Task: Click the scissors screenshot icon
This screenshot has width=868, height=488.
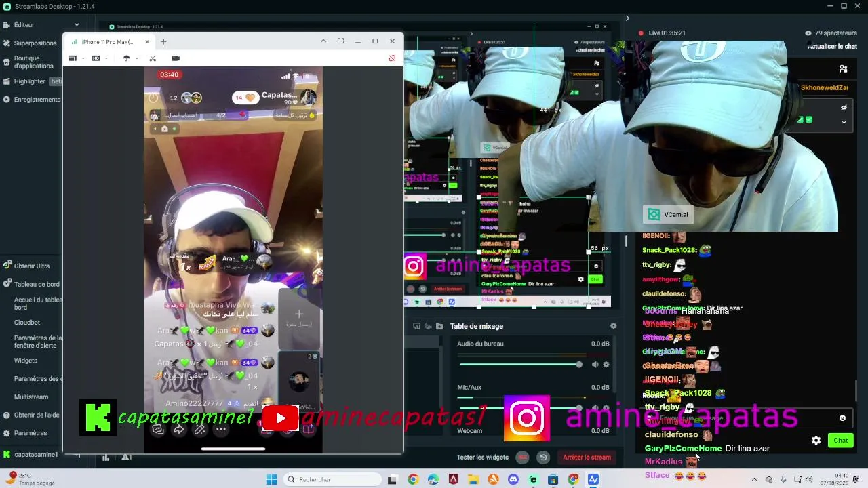Action: click(153, 58)
